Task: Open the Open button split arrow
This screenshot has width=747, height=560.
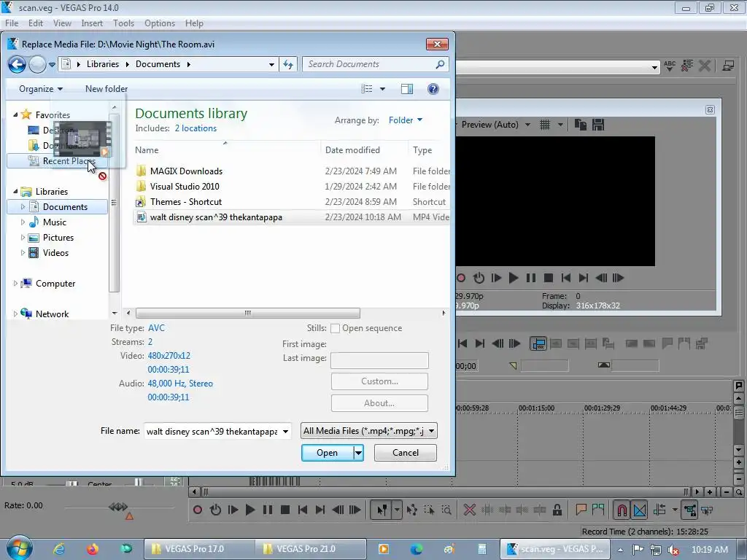Action: 359,452
